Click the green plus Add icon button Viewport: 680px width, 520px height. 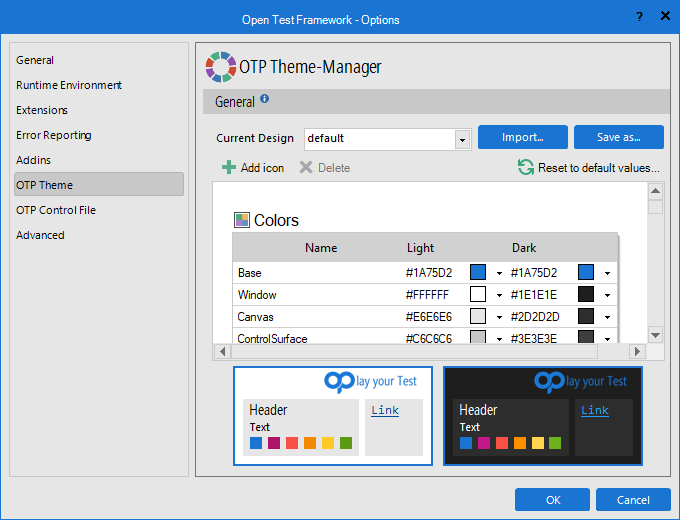[x=229, y=168]
